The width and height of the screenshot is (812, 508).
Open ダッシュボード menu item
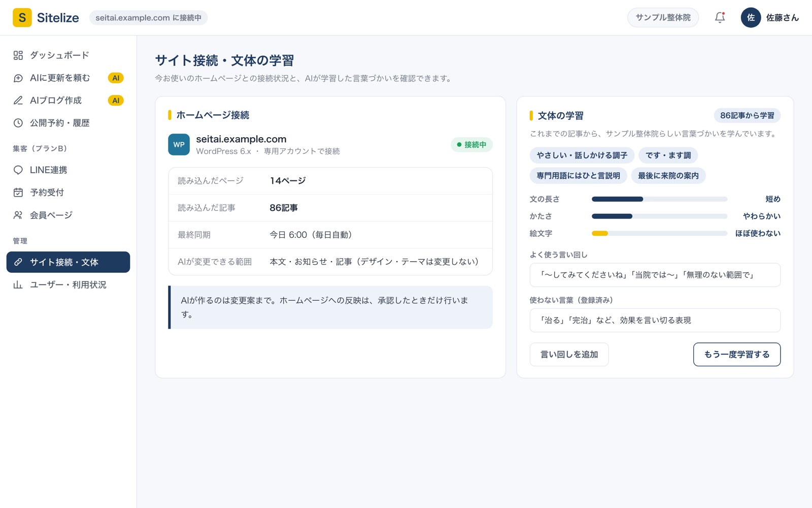point(68,55)
